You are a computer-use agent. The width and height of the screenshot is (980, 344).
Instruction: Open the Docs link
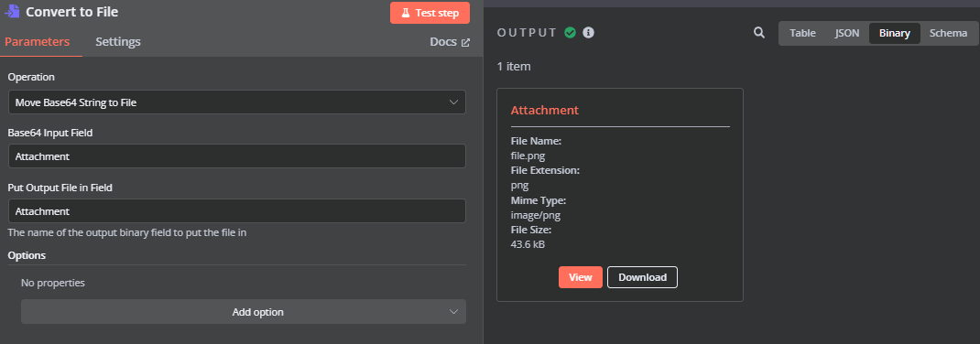click(450, 42)
